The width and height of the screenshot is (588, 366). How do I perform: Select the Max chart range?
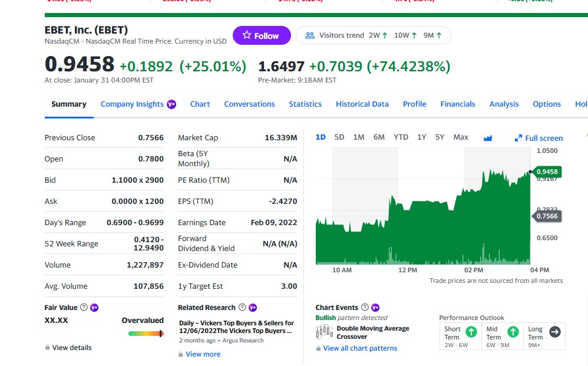461,137
